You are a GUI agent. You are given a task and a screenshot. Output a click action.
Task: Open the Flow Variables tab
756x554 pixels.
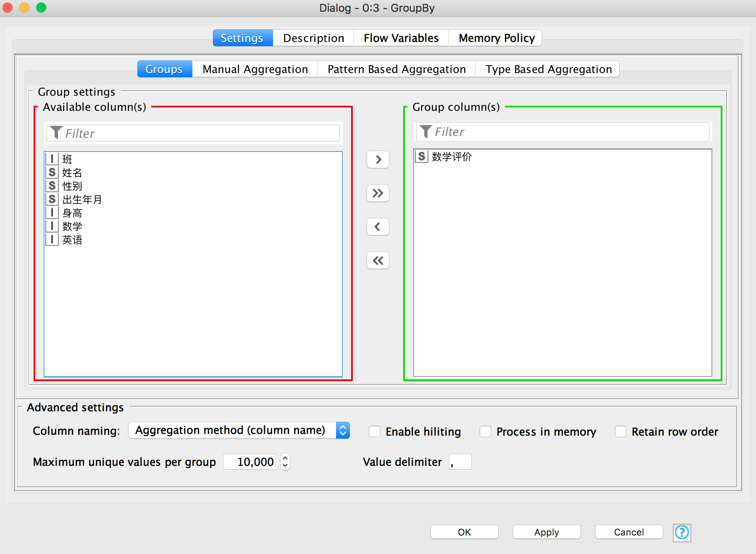(401, 38)
